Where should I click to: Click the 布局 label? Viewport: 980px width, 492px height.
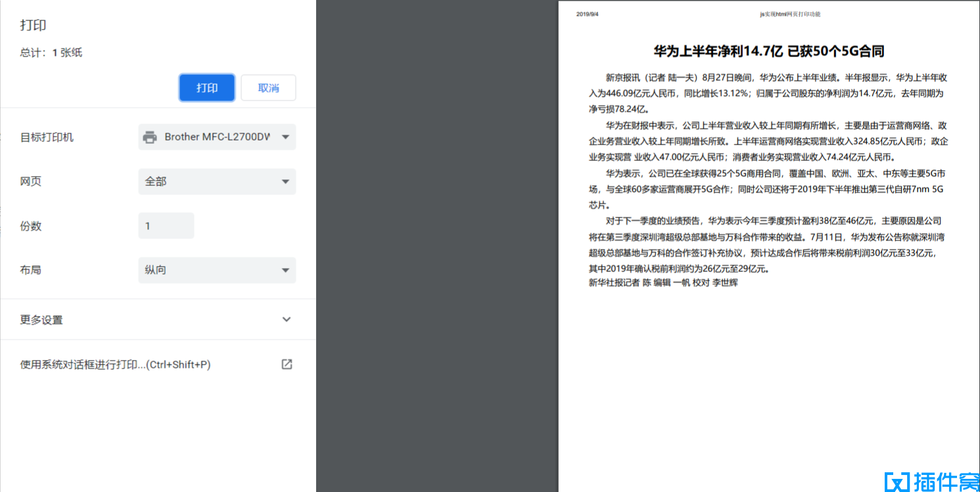(x=31, y=270)
